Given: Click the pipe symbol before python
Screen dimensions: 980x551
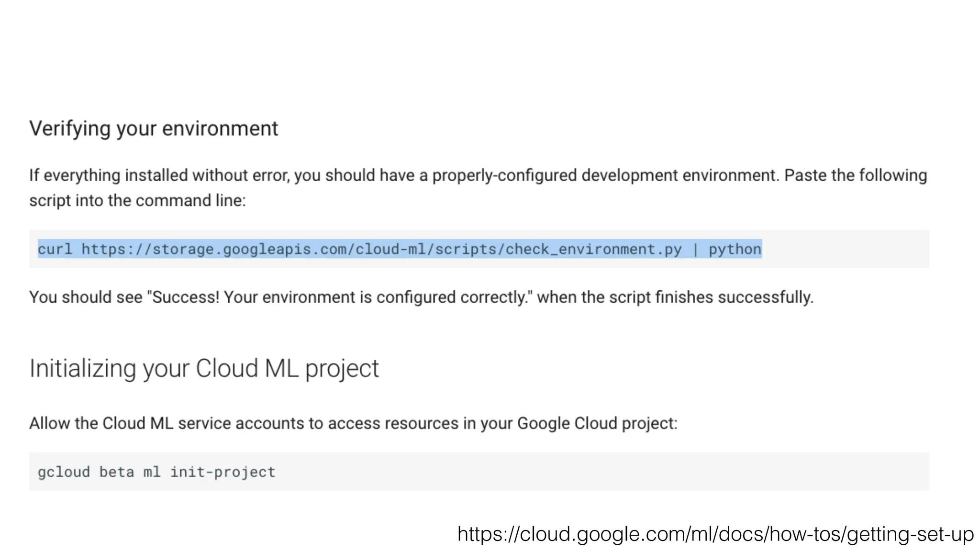Looking at the screenshot, I should [x=695, y=249].
